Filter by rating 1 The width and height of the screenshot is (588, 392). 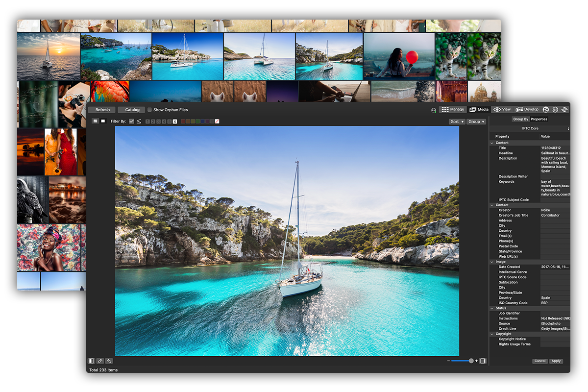(x=147, y=122)
